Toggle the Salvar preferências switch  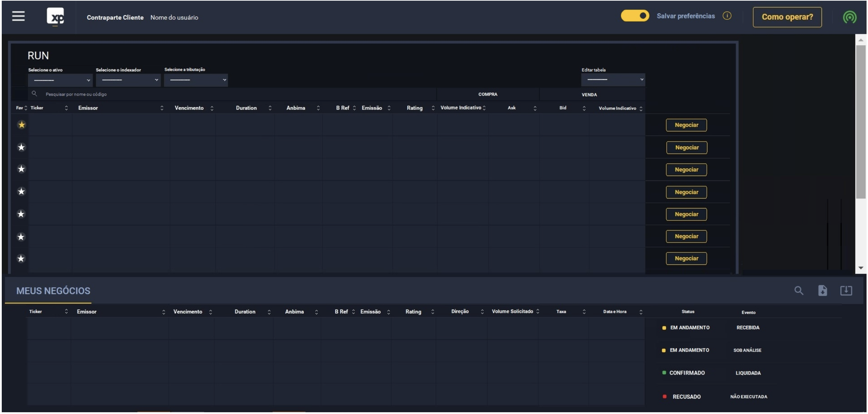(x=635, y=16)
